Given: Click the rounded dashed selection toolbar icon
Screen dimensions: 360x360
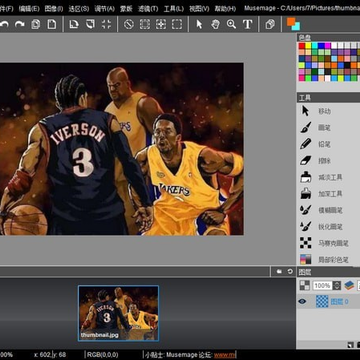Looking at the screenshot, I should click(x=177, y=24).
